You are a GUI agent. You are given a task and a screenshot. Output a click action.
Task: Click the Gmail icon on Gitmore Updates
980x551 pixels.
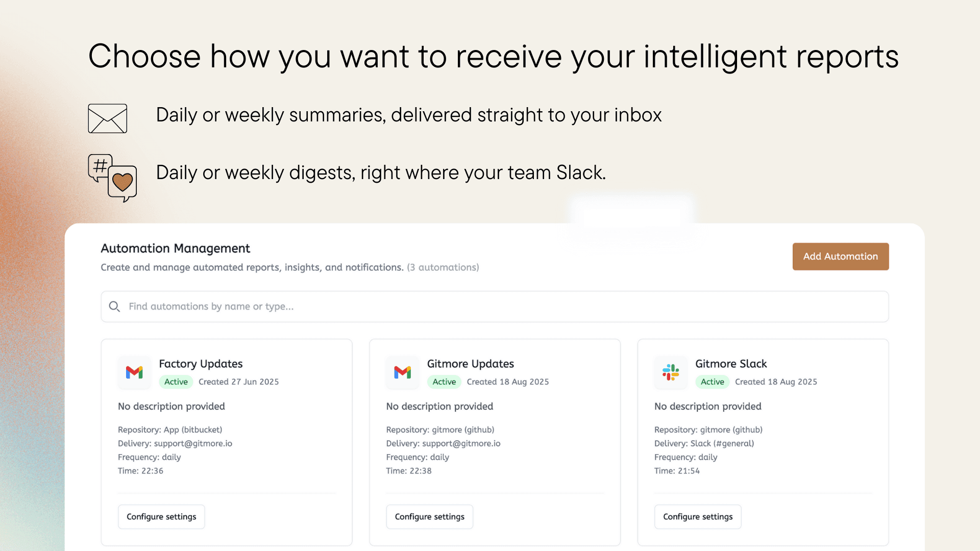[403, 372]
